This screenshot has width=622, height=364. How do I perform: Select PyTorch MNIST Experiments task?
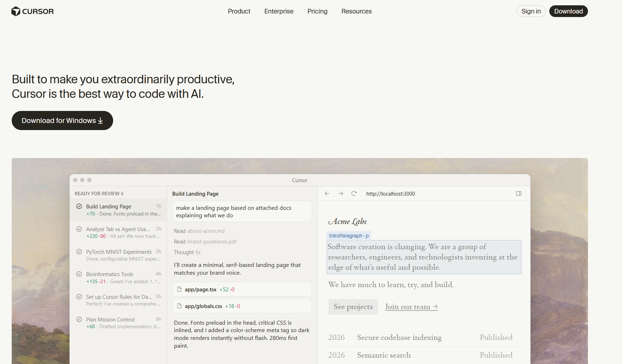coord(118,255)
